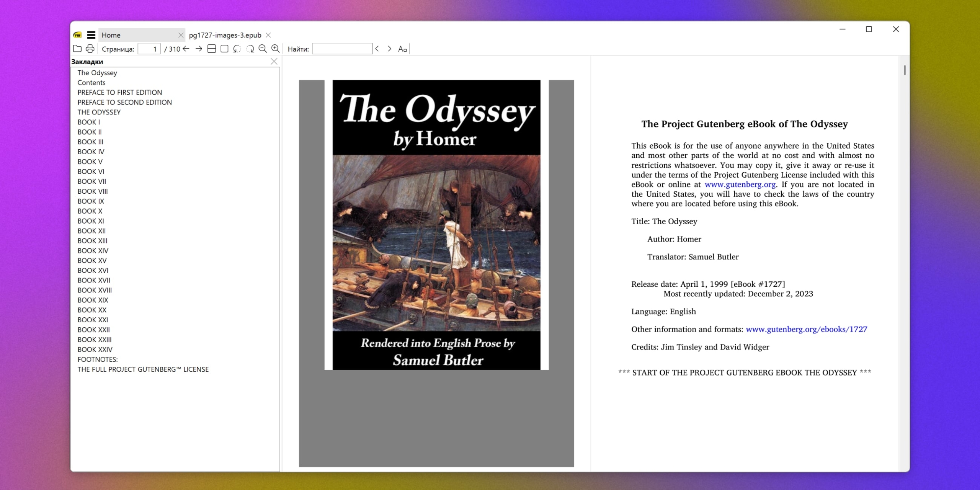Go to BOOK XIV bookmark

pyautogui.click(x=93, y=251)
